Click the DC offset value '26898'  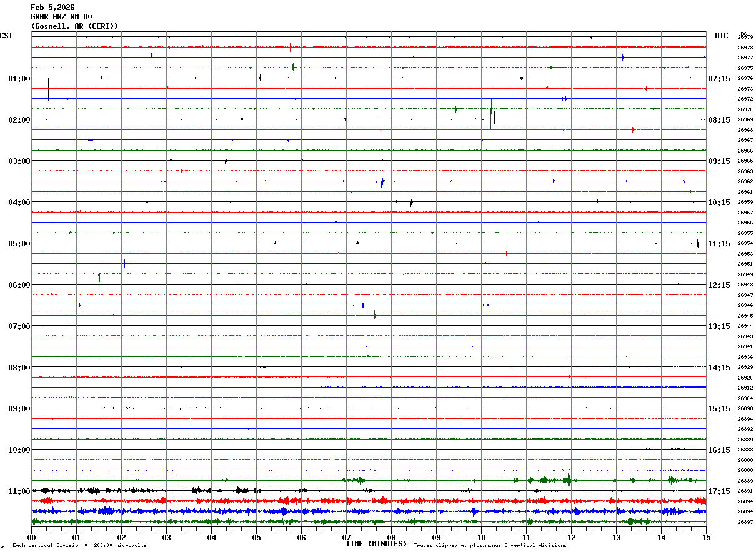pyautogui.click(x=745, y=408)
